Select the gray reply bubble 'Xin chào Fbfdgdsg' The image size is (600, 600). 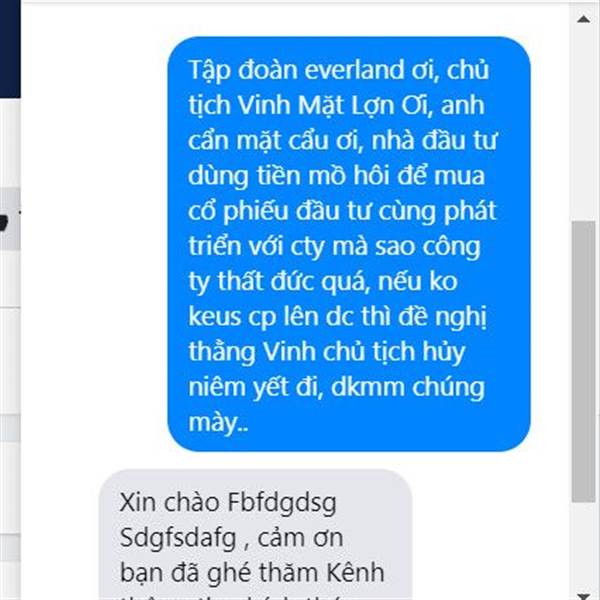(x=256, y=535)
